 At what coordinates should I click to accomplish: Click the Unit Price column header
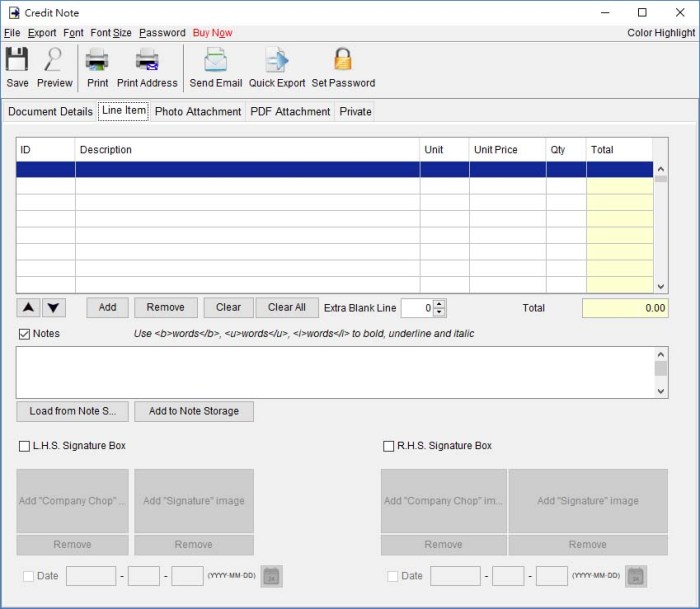click(x=507, y=150)
